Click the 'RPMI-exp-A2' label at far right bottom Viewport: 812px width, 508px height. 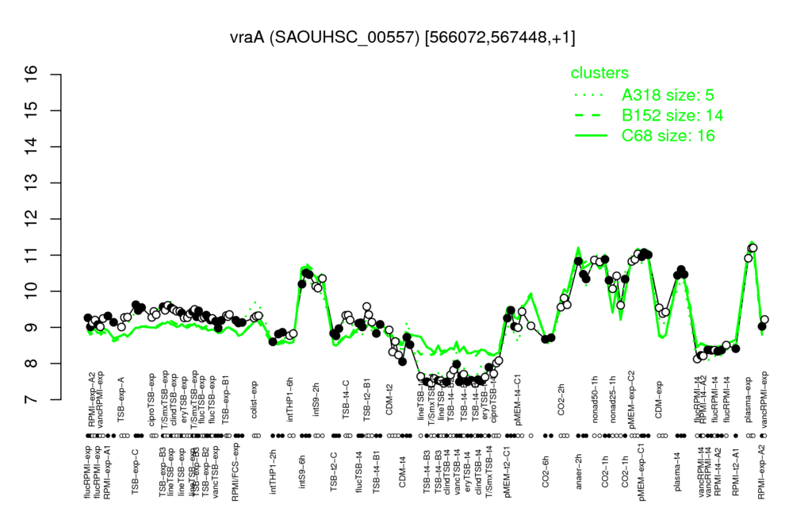point(760,472)
